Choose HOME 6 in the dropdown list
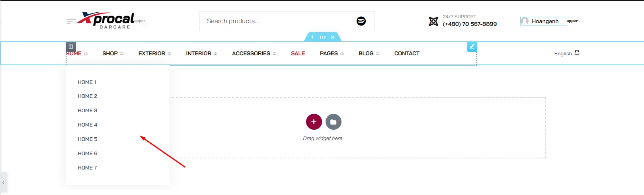 88,154
